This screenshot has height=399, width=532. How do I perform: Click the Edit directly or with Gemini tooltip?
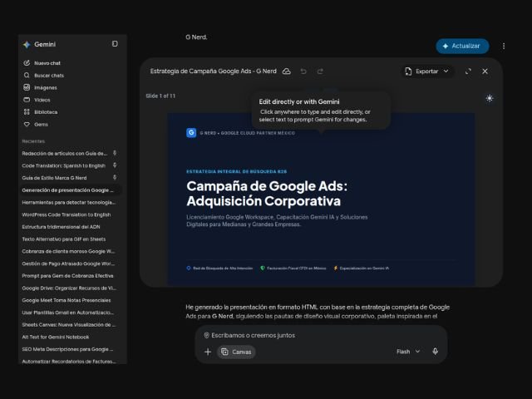point(322,111)
